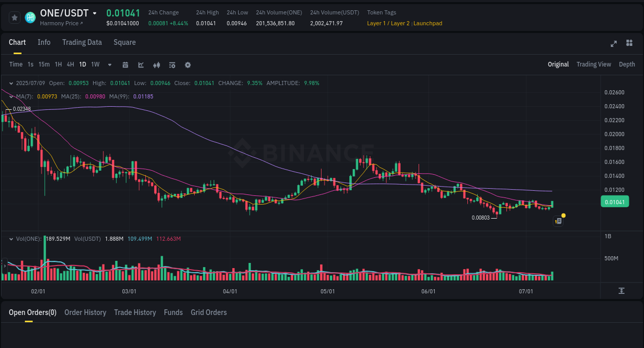Expand the chart to fullscreen
The image size is (644, 348).
(x=613, y=44)
